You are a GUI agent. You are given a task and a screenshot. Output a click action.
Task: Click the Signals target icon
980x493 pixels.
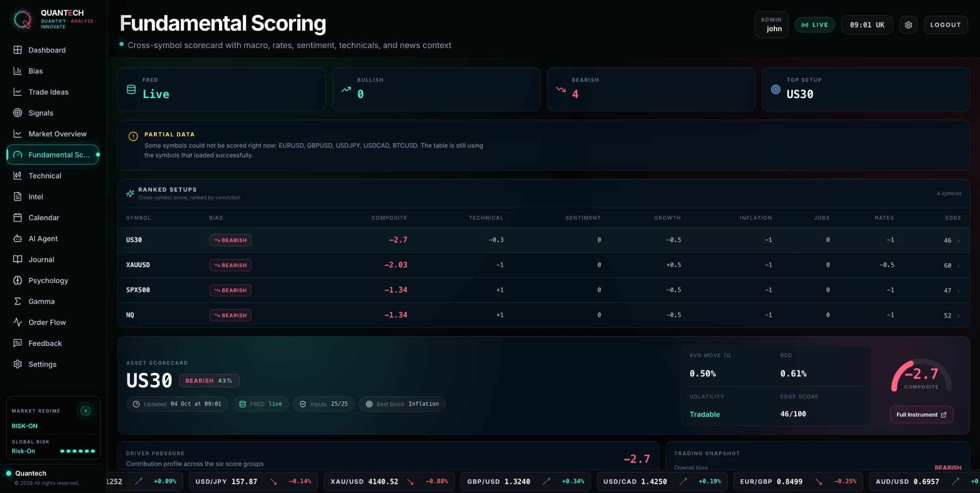[18, 113]
